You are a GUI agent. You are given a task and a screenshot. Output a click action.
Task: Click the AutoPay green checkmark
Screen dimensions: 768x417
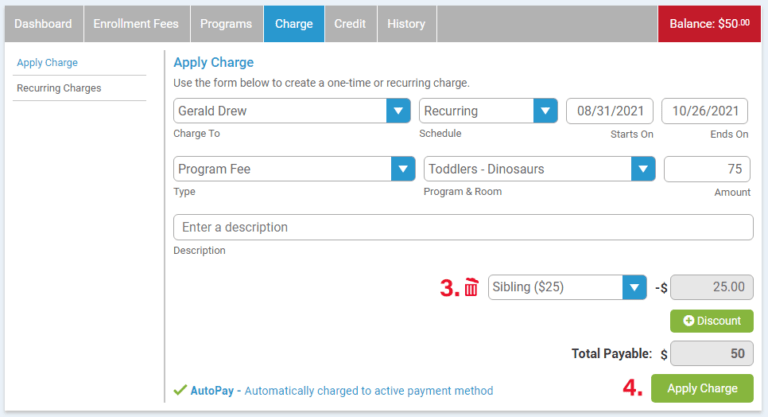(180, 390)
